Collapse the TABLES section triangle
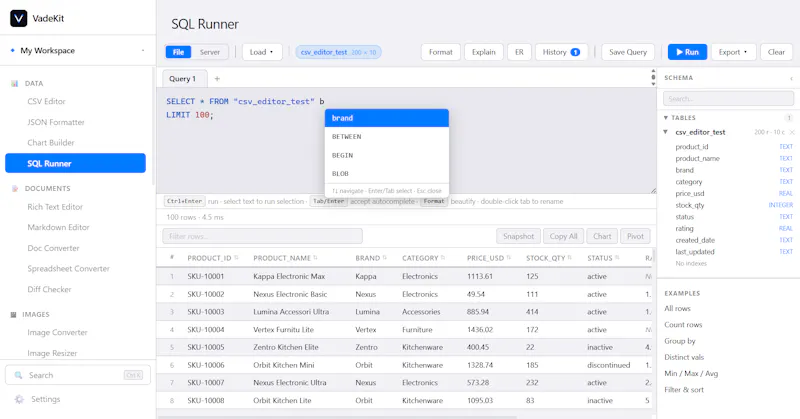Screen dimensions: 800x419 click(666, 117)
